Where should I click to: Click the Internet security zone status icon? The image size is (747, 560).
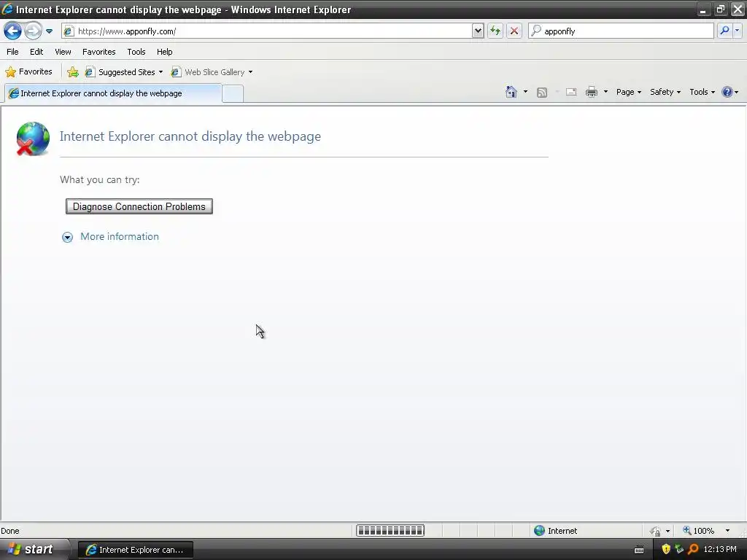(x=539, y=531)
